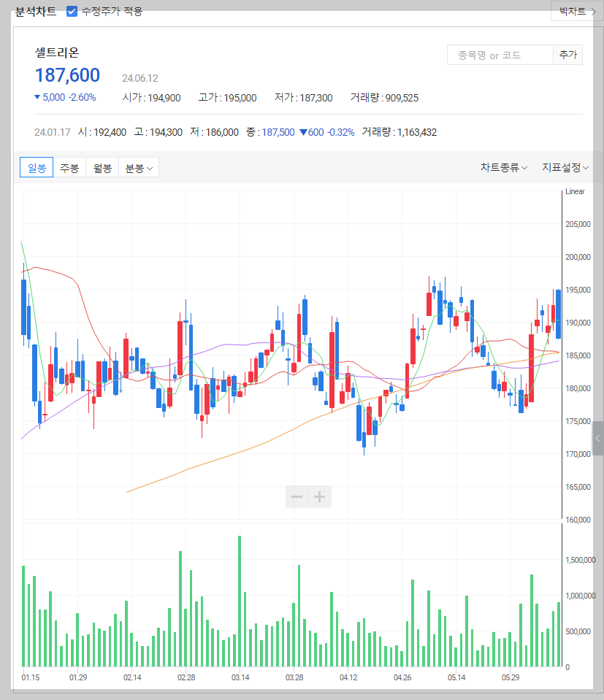Click the 고가: 195,000 value
This screenshot has width=604, height=700.
click(227, 98)
